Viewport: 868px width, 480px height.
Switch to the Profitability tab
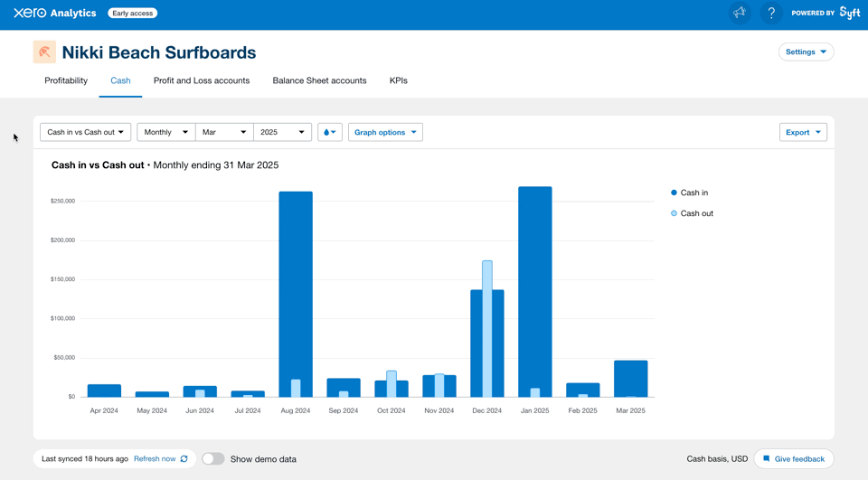pos(66,80)
